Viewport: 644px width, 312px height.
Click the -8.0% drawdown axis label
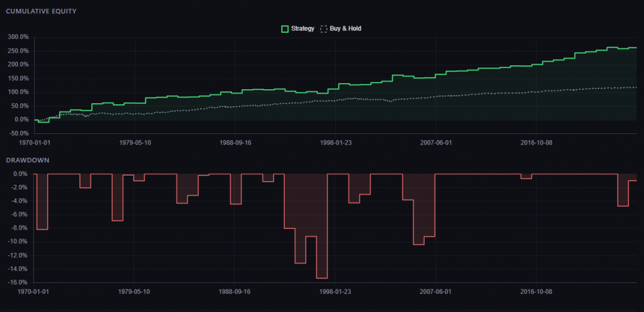19,228
